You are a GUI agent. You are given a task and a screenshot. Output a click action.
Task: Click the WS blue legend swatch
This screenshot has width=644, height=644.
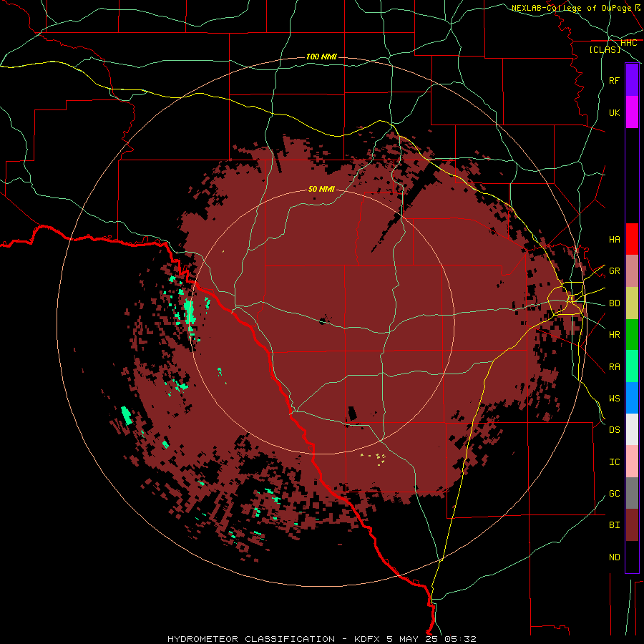pos(632,398)
